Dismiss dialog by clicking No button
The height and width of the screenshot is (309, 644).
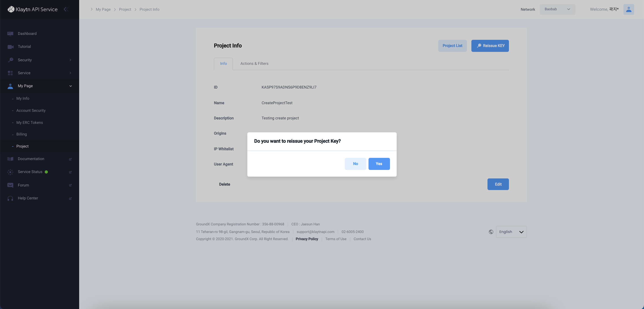click(x=355, y=163)
